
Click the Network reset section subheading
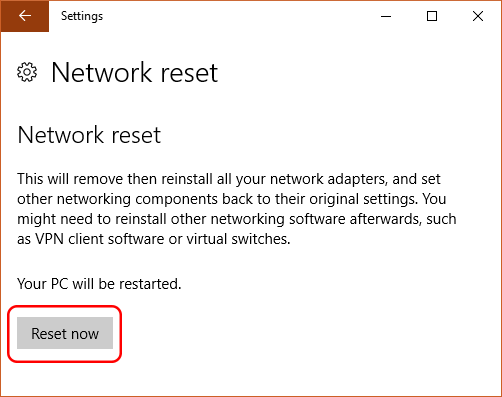(89, 135)
